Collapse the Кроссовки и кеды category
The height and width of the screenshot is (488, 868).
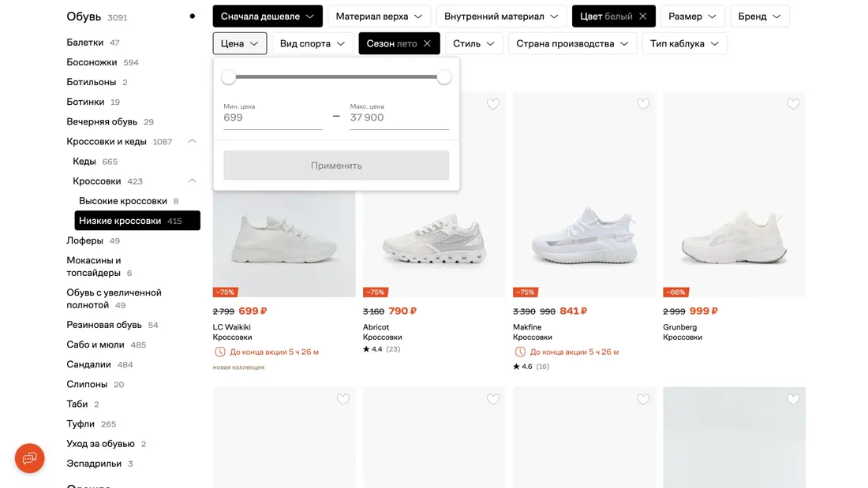192,141
